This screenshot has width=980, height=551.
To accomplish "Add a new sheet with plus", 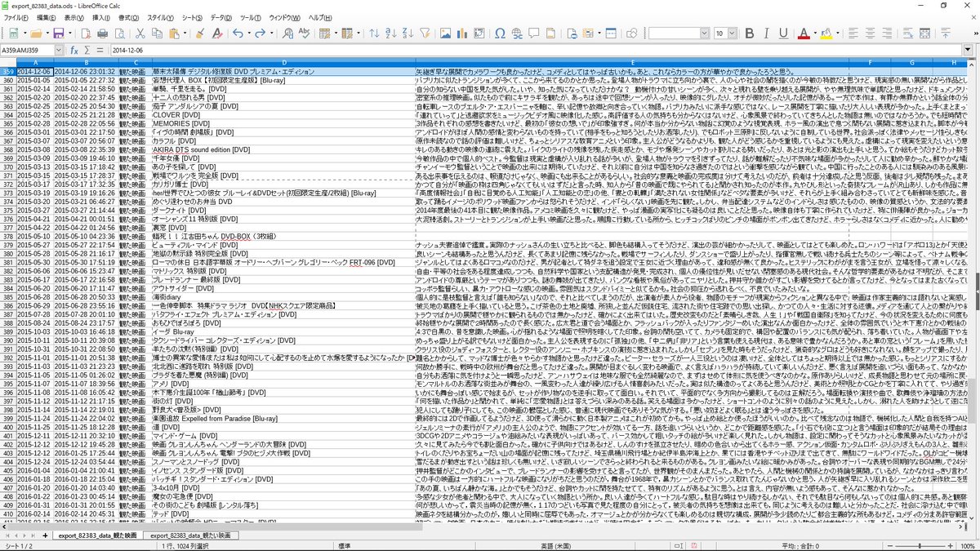I will (x=46, y=535).
